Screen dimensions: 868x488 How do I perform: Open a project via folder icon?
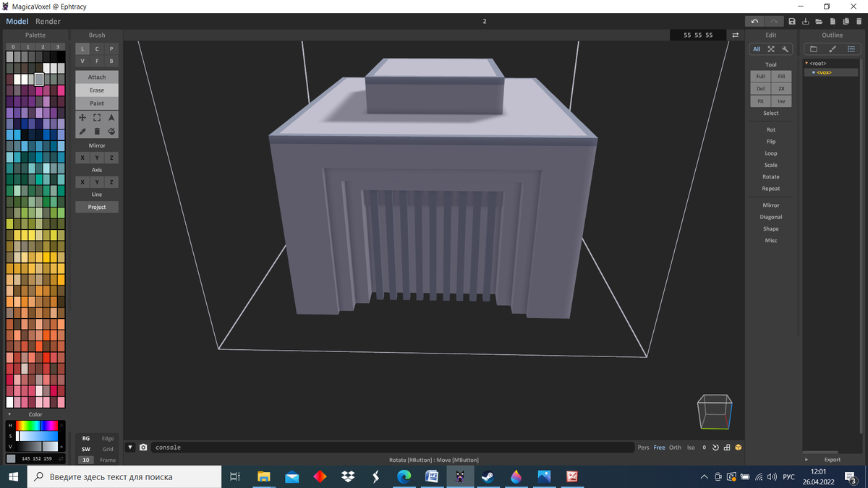pos(820,21)
